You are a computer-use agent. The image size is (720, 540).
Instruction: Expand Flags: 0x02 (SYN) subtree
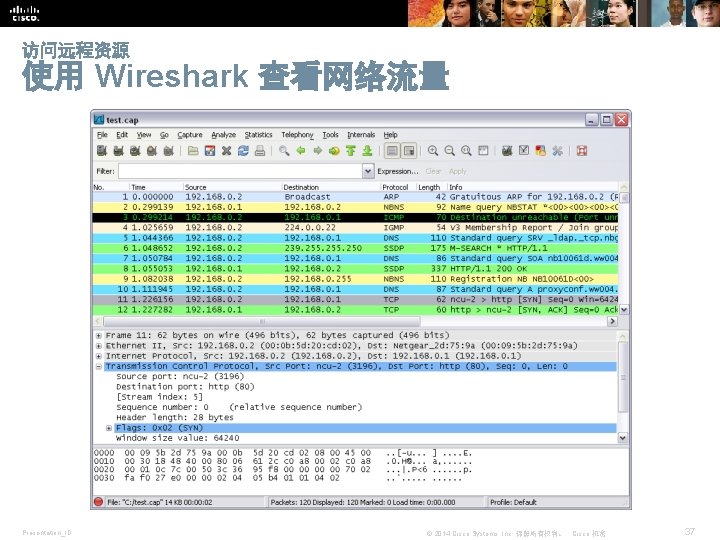(x=109, y=428)
